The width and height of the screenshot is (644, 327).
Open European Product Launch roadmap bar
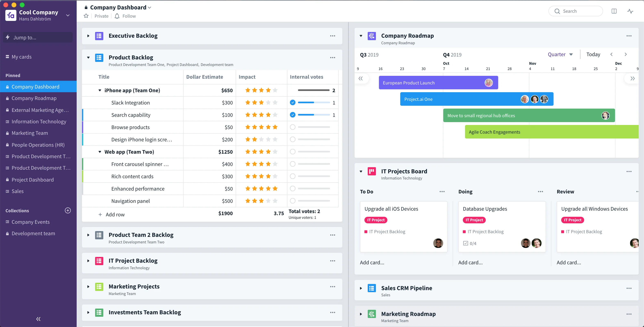pyautogui.click(x=438, y=83)
